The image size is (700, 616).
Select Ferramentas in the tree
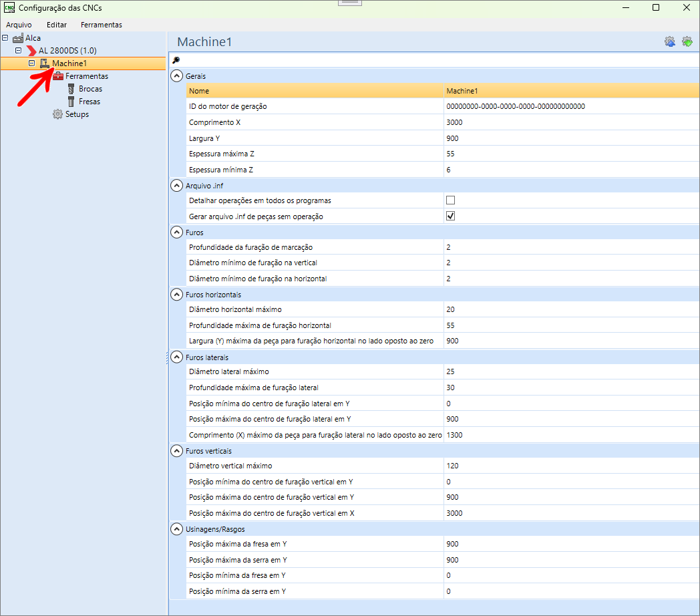pos(87,76)
